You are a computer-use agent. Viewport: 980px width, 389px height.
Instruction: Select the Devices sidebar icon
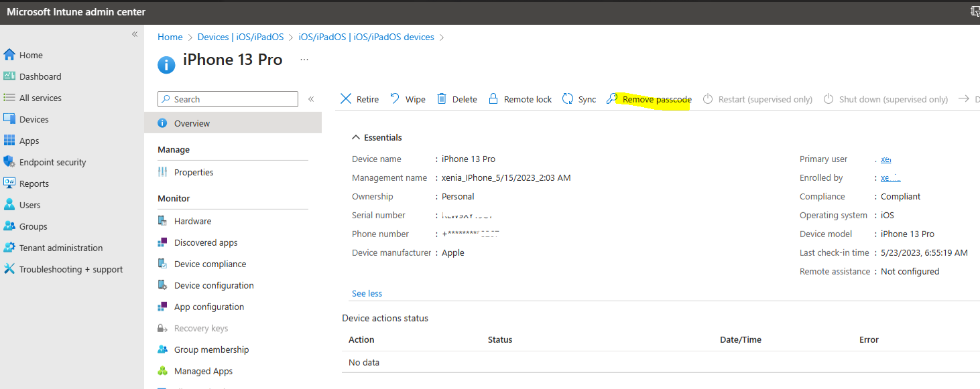coord(9,119)
